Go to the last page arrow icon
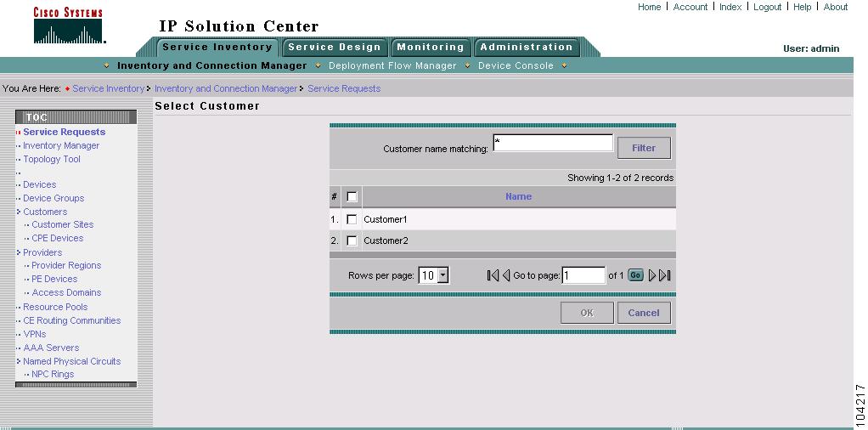This screenshot has height=430, width=868. 665,275
